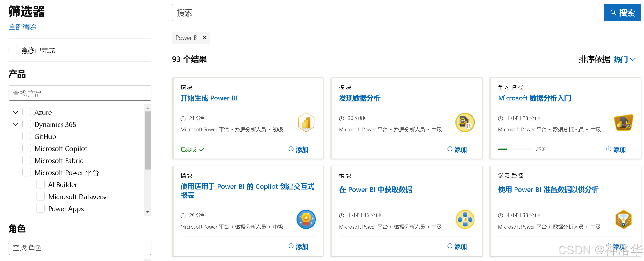
Task: Click the product list scroll down arrow
Action: pos(148,212)
